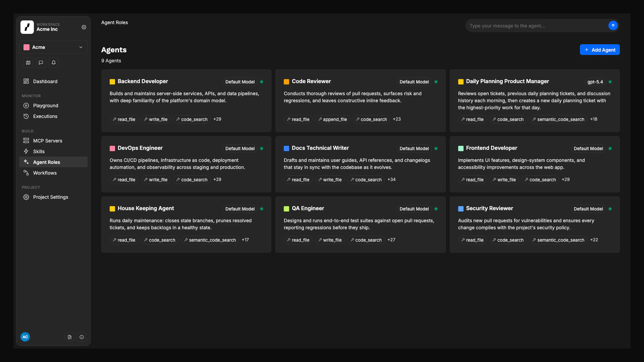Image resolution: width=644 pixels, height=362 pixels.
Task: Open the Code Reviewer agent title
Action: point(311,81)
